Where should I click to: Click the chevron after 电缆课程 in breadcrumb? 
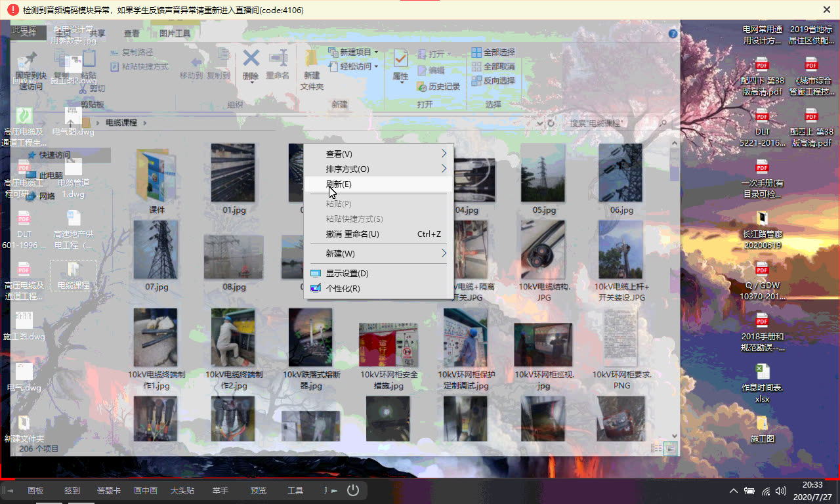(x=145, y=123)
